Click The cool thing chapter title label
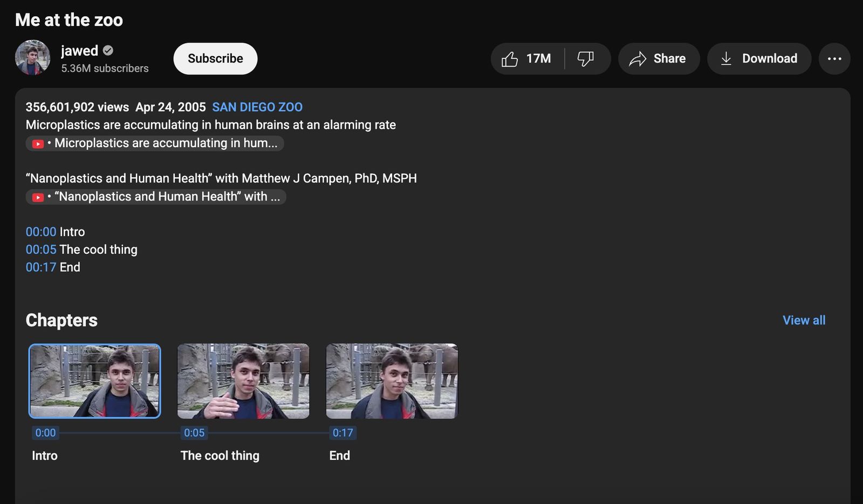This screenshot has width=863, height=504. tap(220, 456)
